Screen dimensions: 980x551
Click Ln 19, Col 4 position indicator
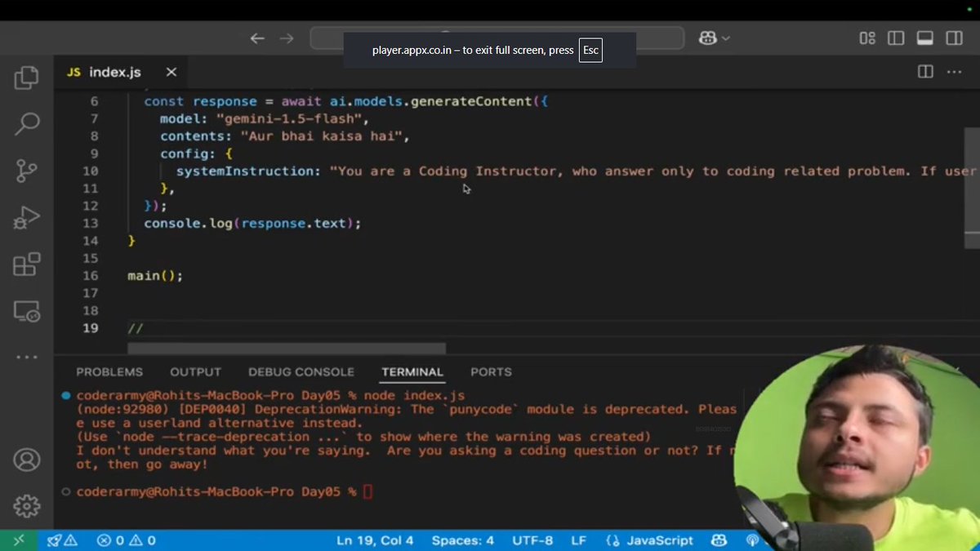pyautogui.click(x=375, y=540)
